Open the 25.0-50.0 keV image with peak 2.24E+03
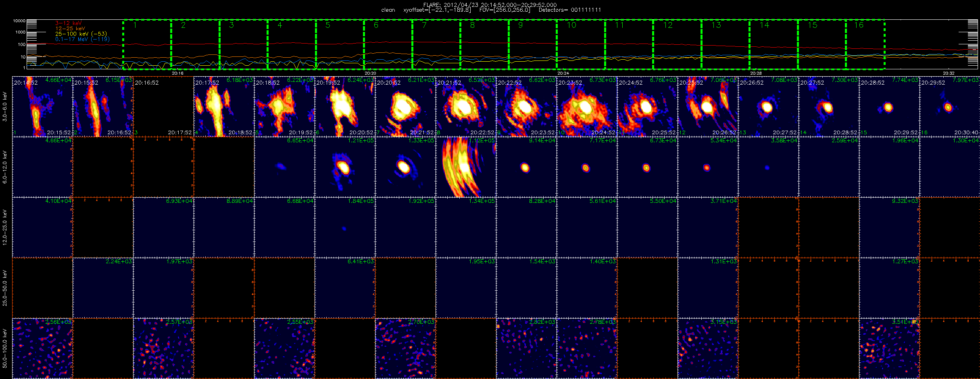The width and height of the screenshot is (980, 379). click(x=103, y=288)
